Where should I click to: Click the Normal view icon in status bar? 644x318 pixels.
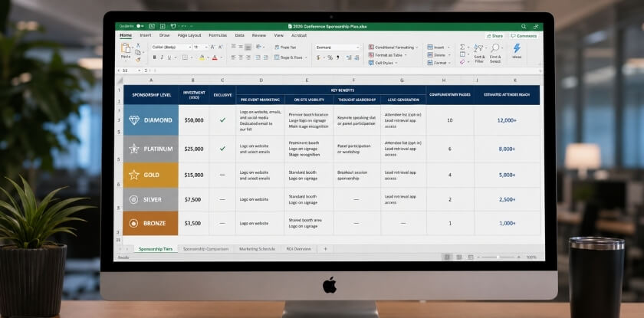[x=447, y=257]
